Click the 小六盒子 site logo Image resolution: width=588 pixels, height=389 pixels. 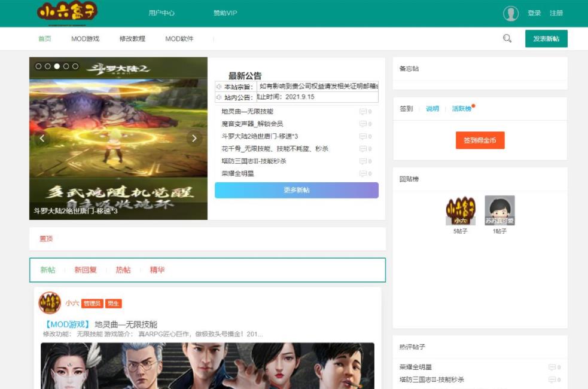click(66, 12)
